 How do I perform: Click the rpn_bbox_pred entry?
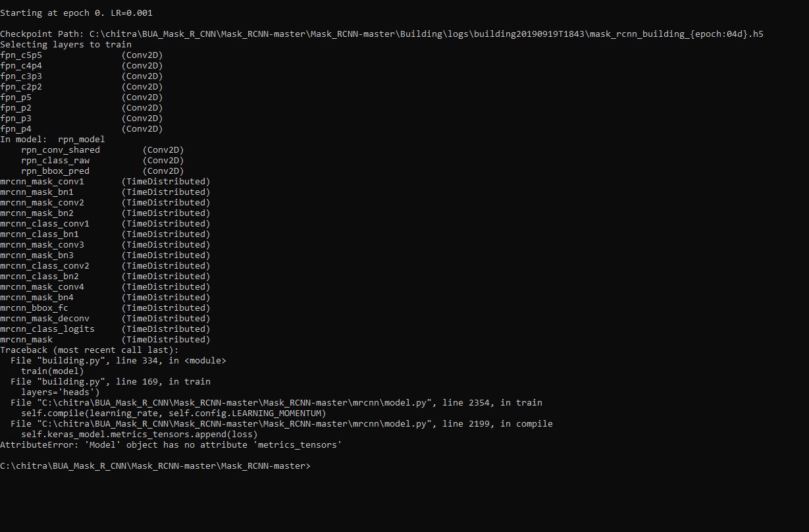point(103,171)
